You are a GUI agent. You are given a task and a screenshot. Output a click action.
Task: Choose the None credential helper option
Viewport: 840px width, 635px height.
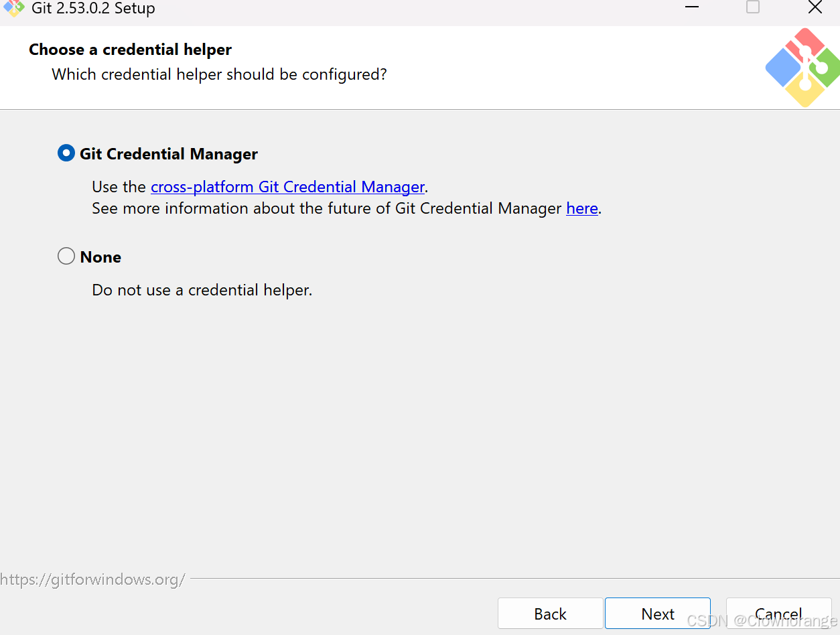point(66,257)
